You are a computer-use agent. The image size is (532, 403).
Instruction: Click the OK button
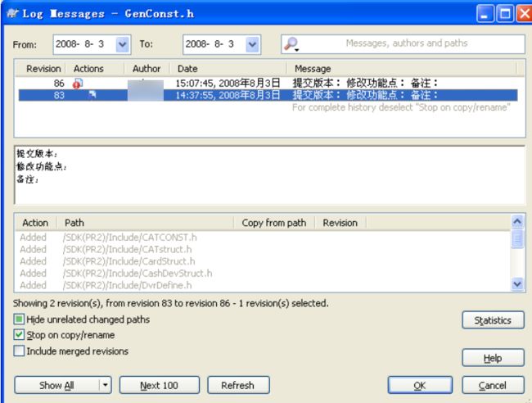pos(420,385)
